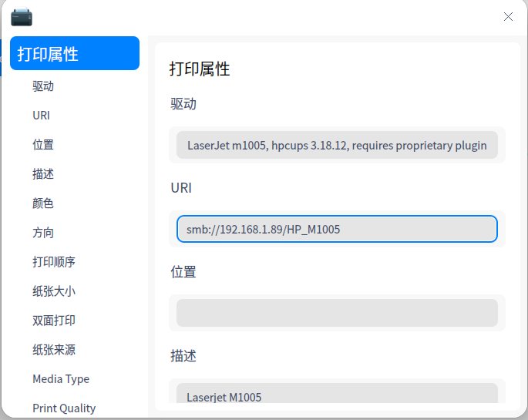The width and height of the screenshot is (528, 420).
Task: Click the 打印属性 content heading
Action: 200,69
